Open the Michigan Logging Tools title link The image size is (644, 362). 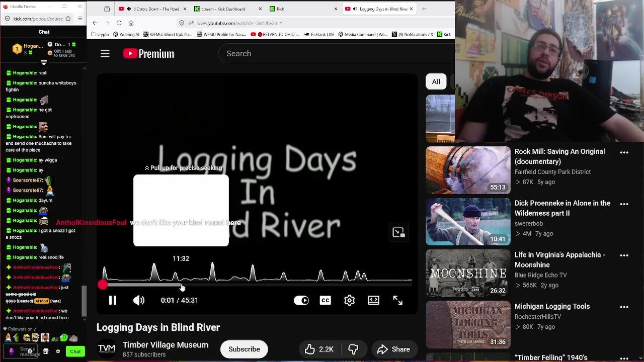coord(552,306)
